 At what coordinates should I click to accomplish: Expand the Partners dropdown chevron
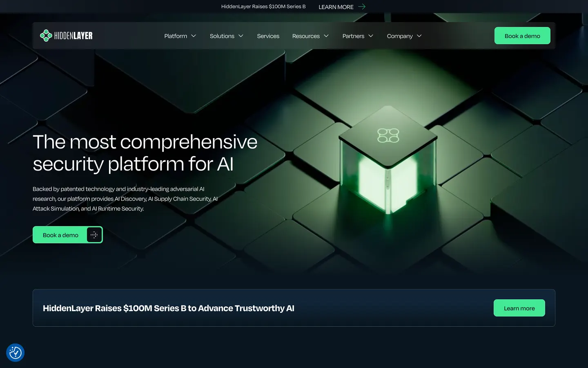point(371,36)
